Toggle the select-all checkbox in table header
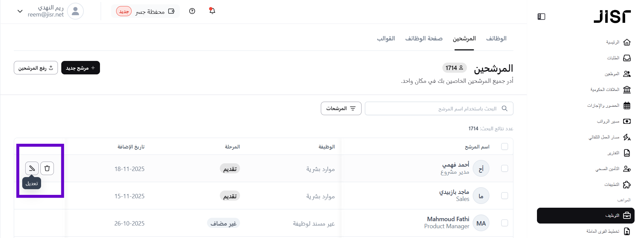 coord(505,146)
